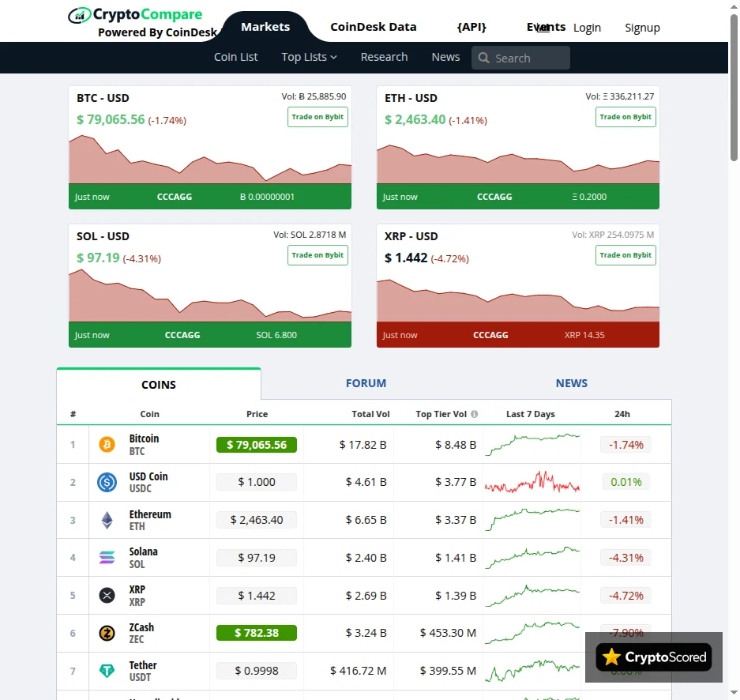Image resolution: width=740 pixels, height=700 pixels.
Task: Click the Tether coin icon
Action: point(107,670)
